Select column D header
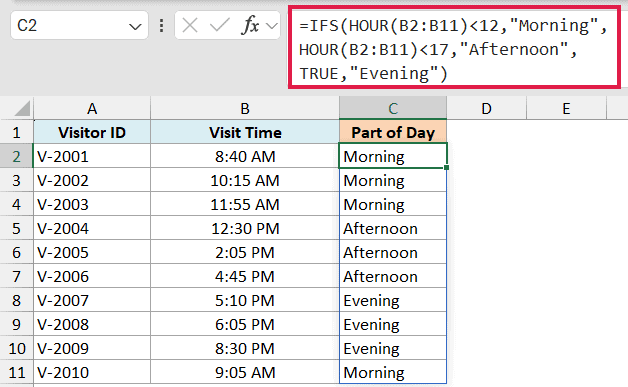The height and width of the screenshot is (387, 628). click(x=486, y=108)
